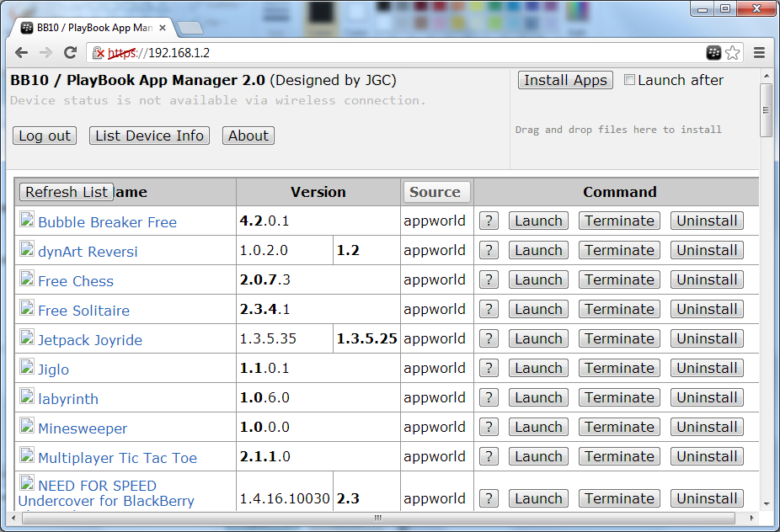This screenshot has width=780, height=532.
Task: Click the horizontal scrollbar right arrow
Action: [x=751, y=518]
